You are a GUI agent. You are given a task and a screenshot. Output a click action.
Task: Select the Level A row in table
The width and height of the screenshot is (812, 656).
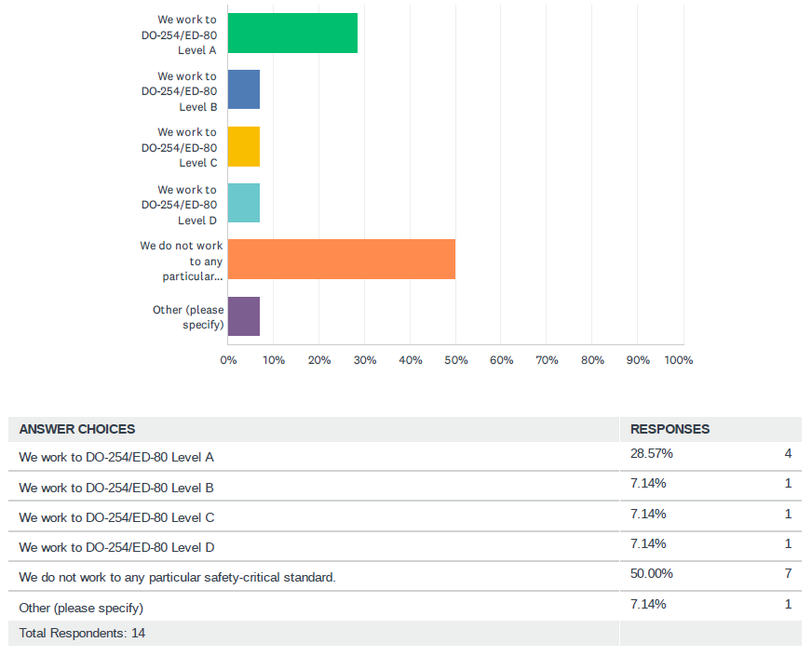(x=116, y=458)
